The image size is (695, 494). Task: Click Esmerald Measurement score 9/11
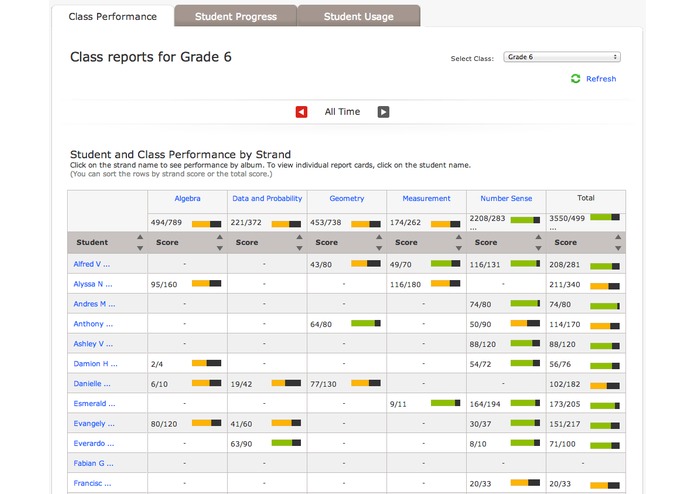coord(398,404)
